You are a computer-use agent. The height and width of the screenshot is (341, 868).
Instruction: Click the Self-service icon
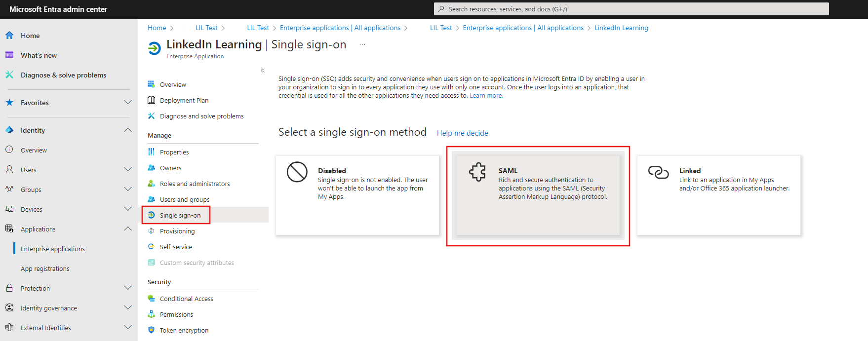(152, 247)
